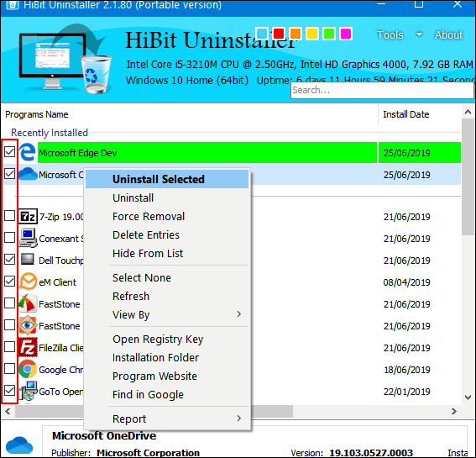Click the Google Chrome icon
The width and height of the screenshot is (476, 458).
pyautogui.click(x=28, y=369)
